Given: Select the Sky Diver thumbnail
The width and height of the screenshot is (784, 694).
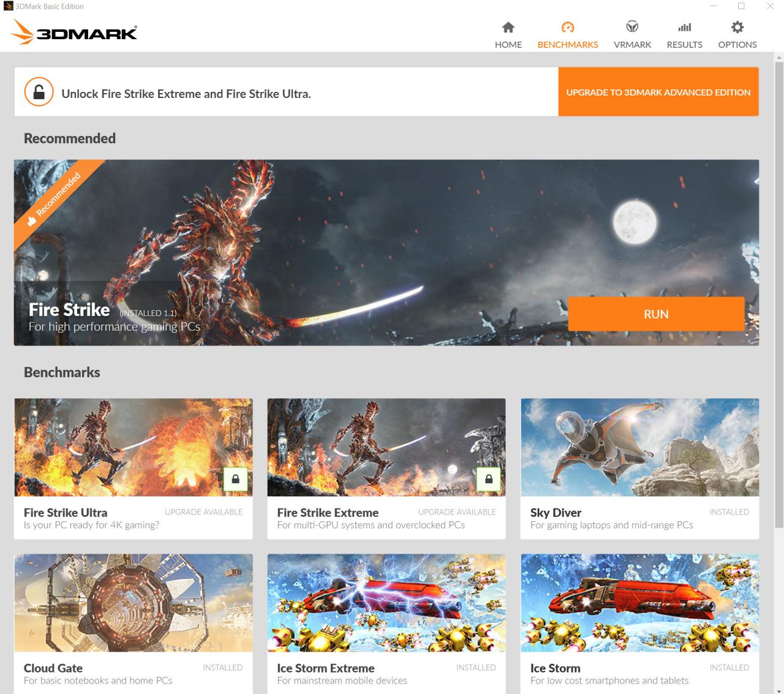Looking at the screenshot, I should click(x=639, y=447).
